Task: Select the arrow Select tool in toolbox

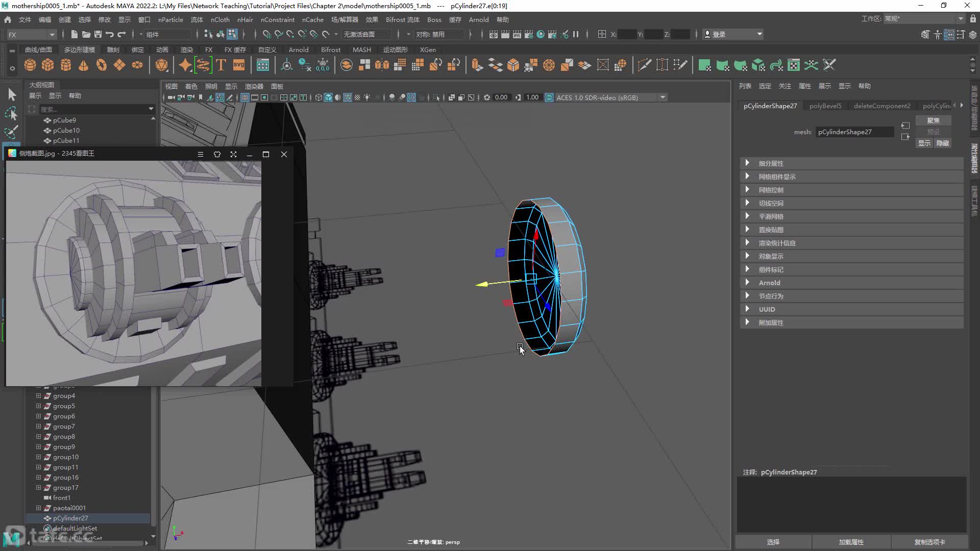Action: (x=11, y=94)
